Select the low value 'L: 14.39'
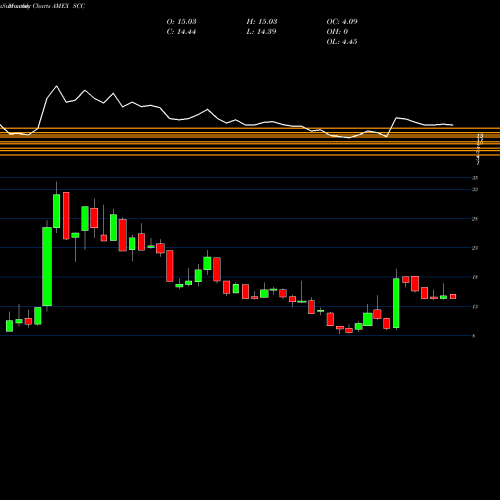 262,32
